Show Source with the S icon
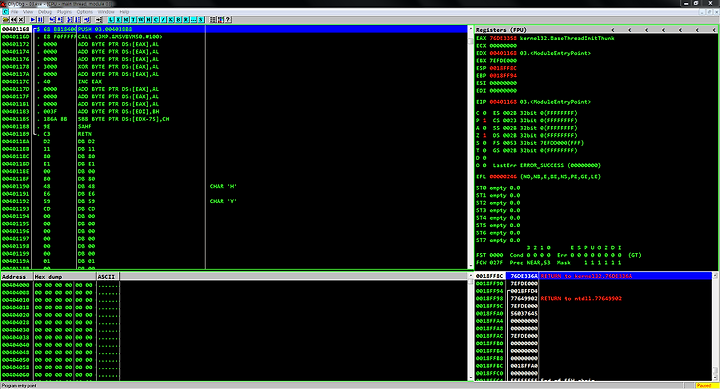Image resolution: width=720 pixels, height=389 pixels. click(201, 20)
